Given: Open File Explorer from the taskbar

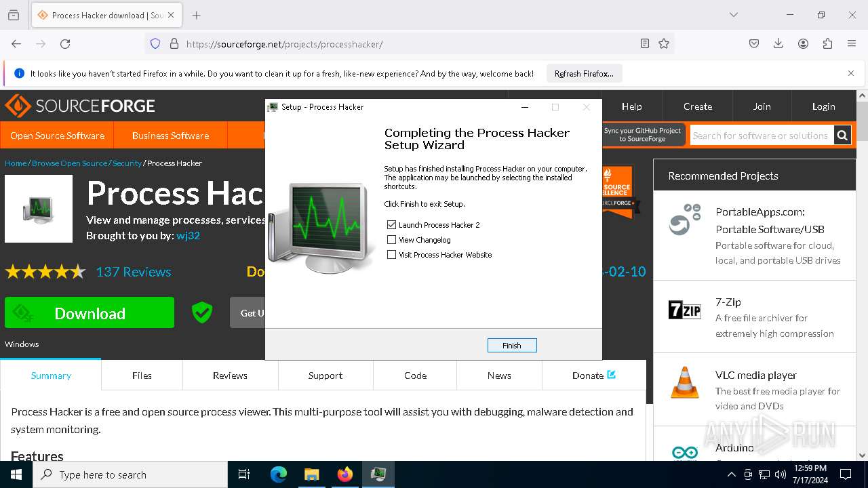Looking at the screenshot, I should point(311,474).
